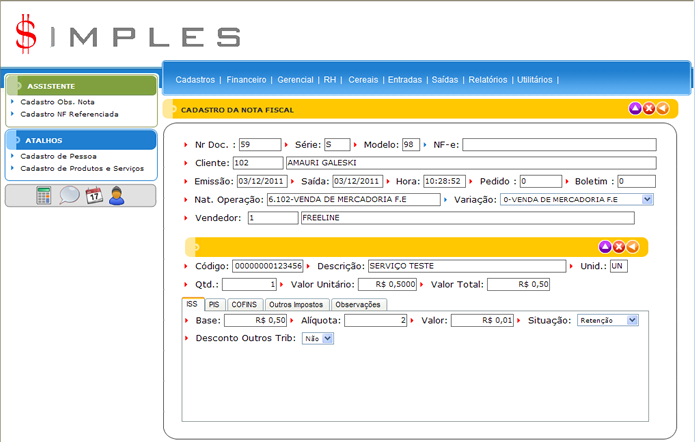Open the Relatórios menu
Image resolution: width=695 pixels, height=442 pixels.
pyautogui.click(x=487, y=79)
